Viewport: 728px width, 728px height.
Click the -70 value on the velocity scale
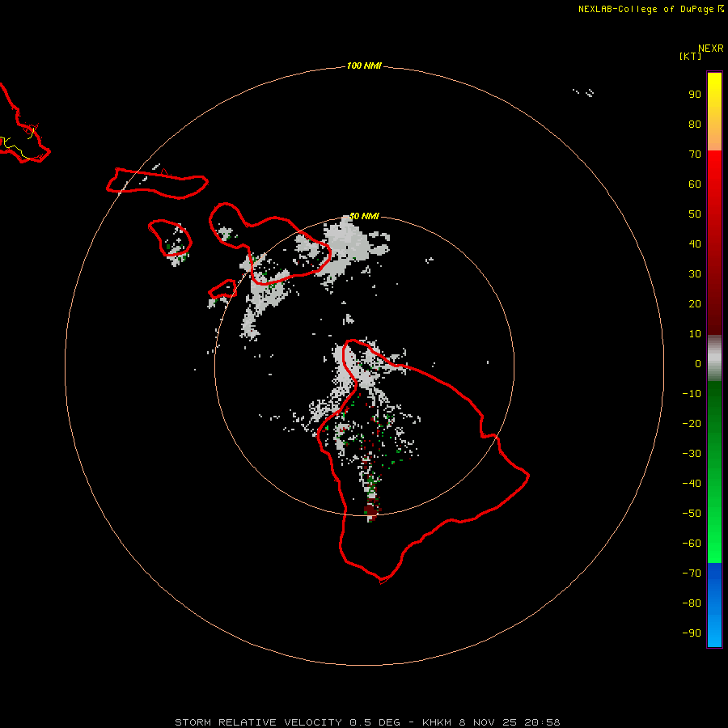coord(692,574)
